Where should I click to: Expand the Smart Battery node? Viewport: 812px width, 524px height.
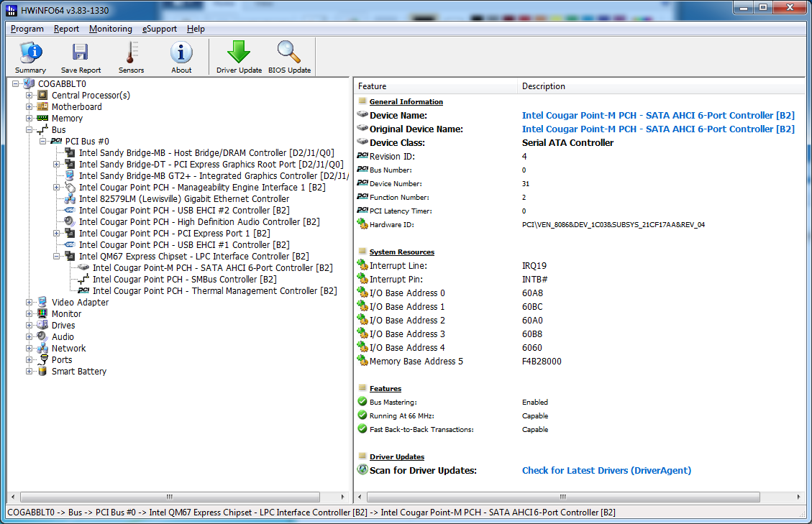(29, 371)
